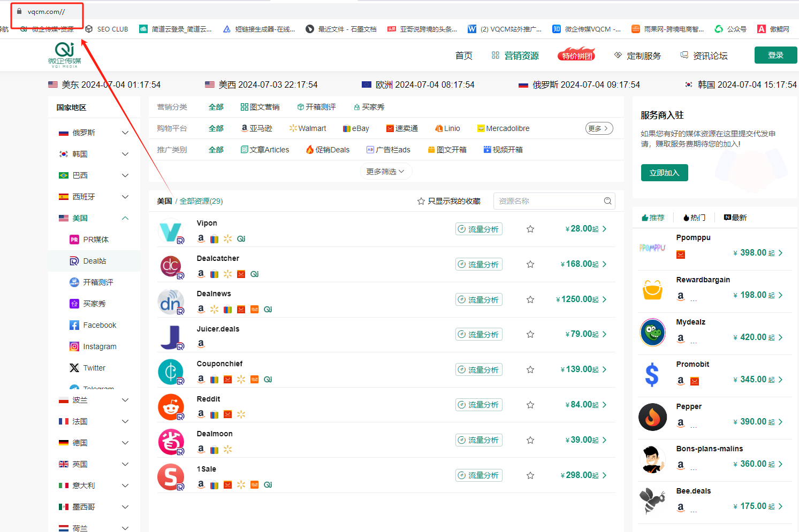799x532 pixels.
Task: Open the Ppomppu recommended logo
Action: pos(652,248)
